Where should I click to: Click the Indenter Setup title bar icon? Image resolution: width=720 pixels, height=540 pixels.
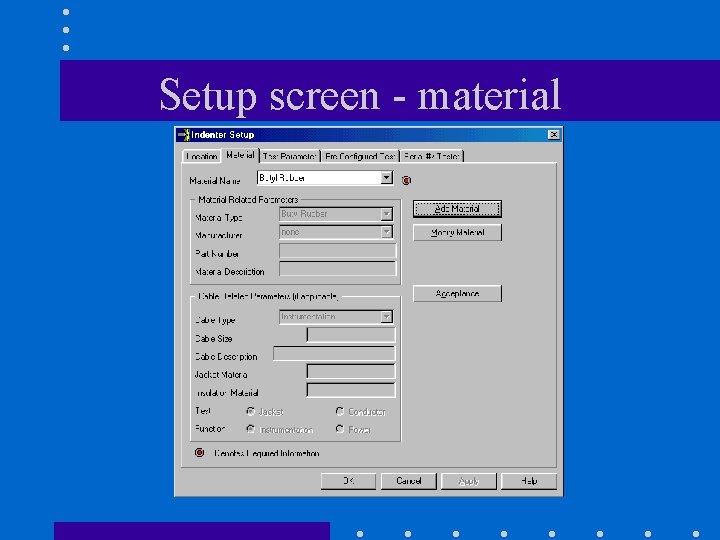pyautogui.click(x=184, y=135)
